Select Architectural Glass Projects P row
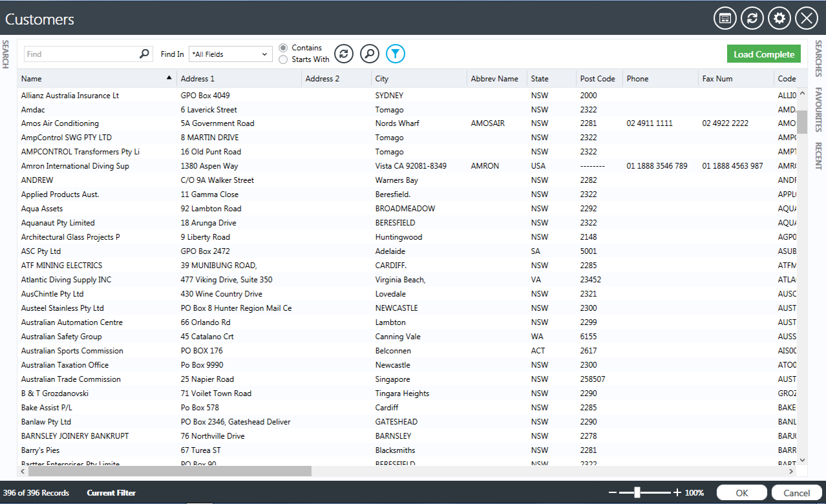This screenshot has height=504, width=826. [x=407, y=237]
